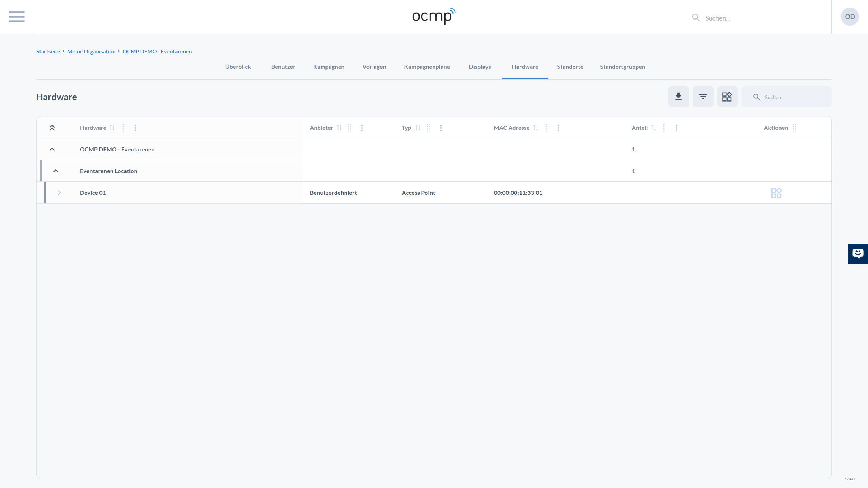Expand the Device 01 row
Viewport: 868px width, 488px height.
(x=59, y=193)
